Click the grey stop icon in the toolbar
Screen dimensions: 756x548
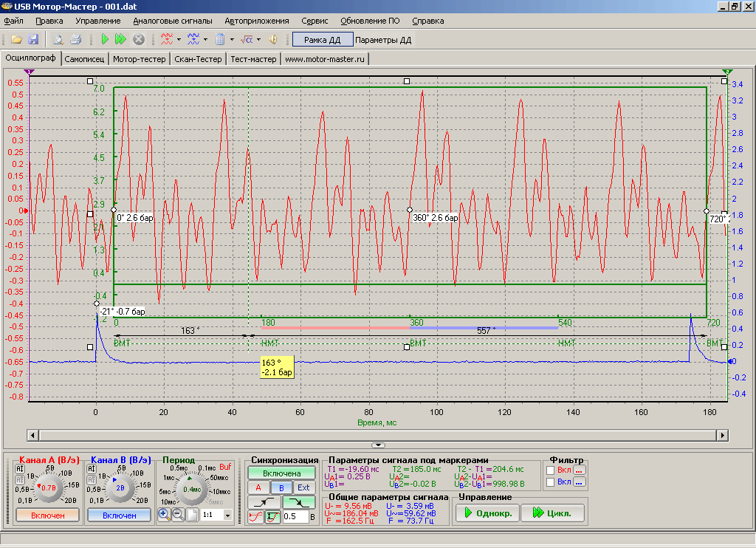[139, 40]
